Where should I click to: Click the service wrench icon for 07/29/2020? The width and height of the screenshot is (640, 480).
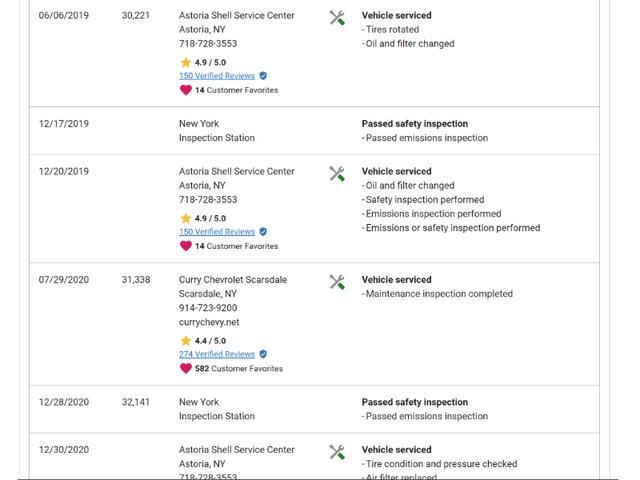337,282
